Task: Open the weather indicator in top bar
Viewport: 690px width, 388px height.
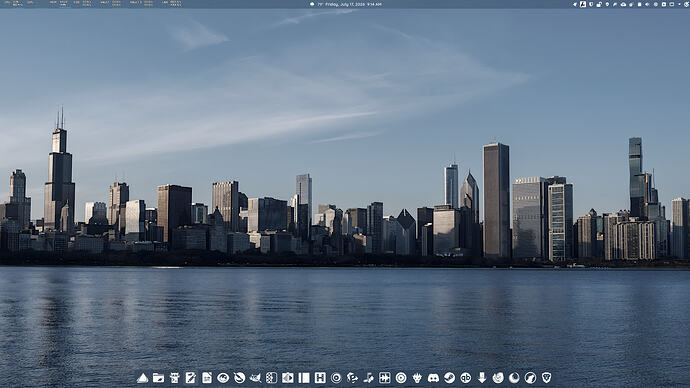Action: click(317, 4)
